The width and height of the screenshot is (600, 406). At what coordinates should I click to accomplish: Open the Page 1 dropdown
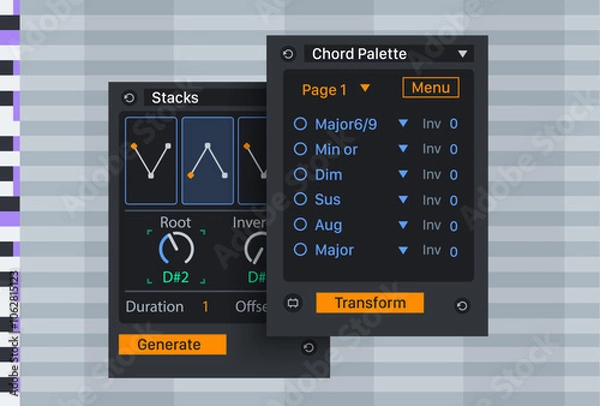pyautogui.click(x=365, y=88)
